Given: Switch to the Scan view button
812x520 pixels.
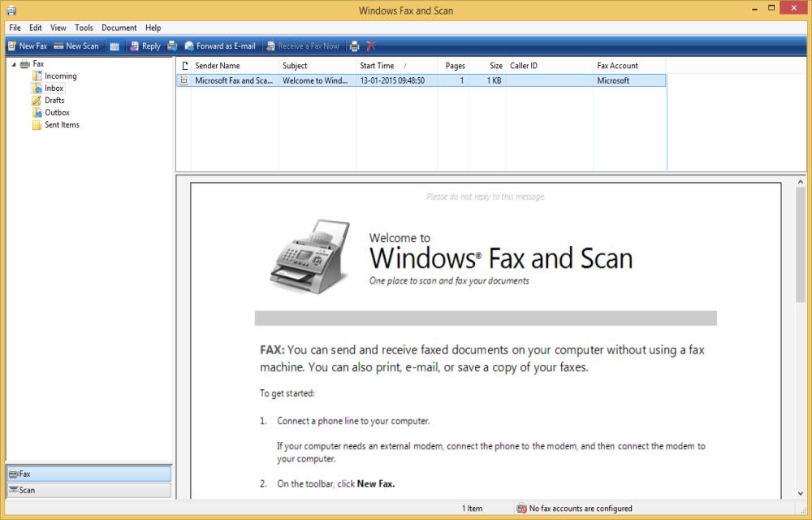Looking at the screenshot, I should [x=89, y=490].
